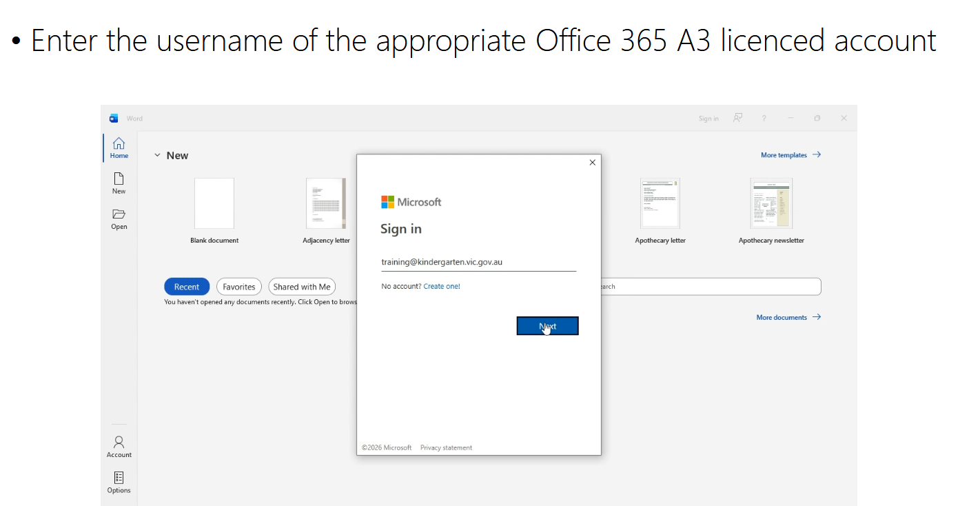Choose the Apothecary newsletter template thumbnail
The image size is (980, 506).
point(771,203)
